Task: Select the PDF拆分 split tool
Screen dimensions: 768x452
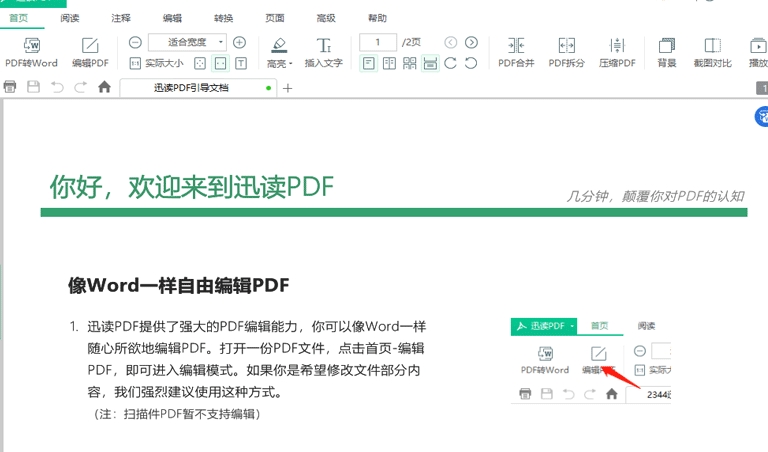Action: coord(567,46)
